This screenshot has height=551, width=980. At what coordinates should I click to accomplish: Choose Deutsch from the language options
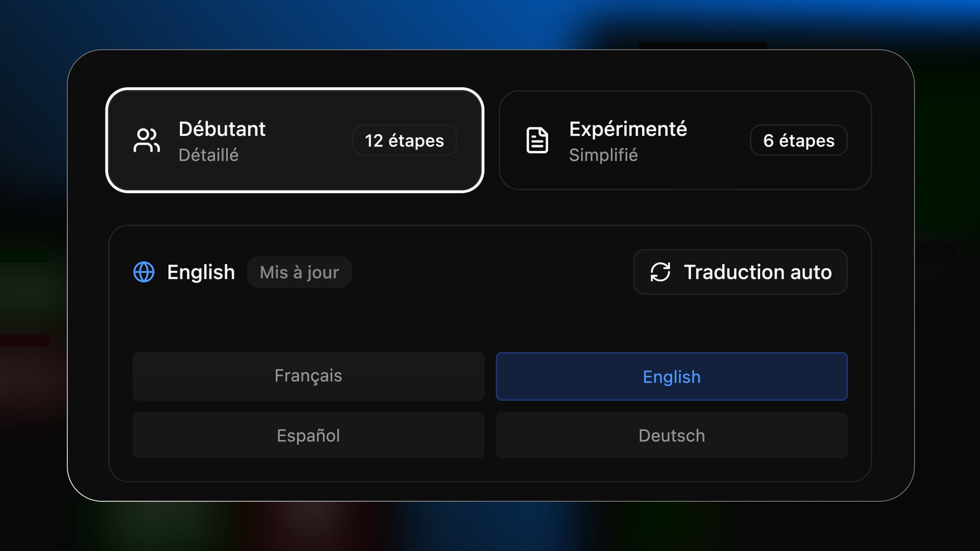(671, 435)
